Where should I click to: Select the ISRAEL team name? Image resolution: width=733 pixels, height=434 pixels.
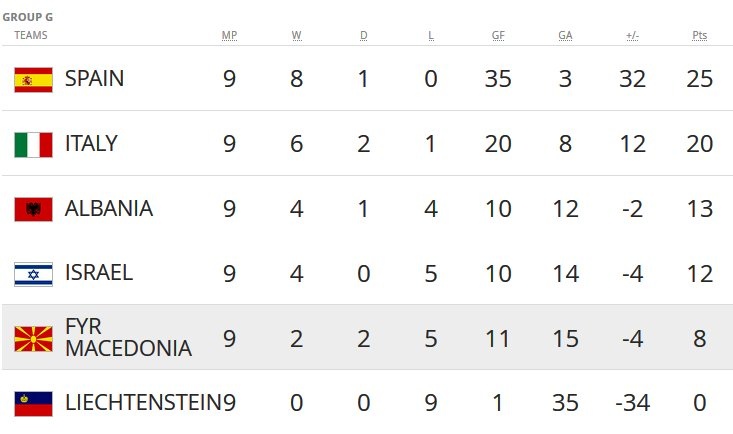tap(98, 274)
